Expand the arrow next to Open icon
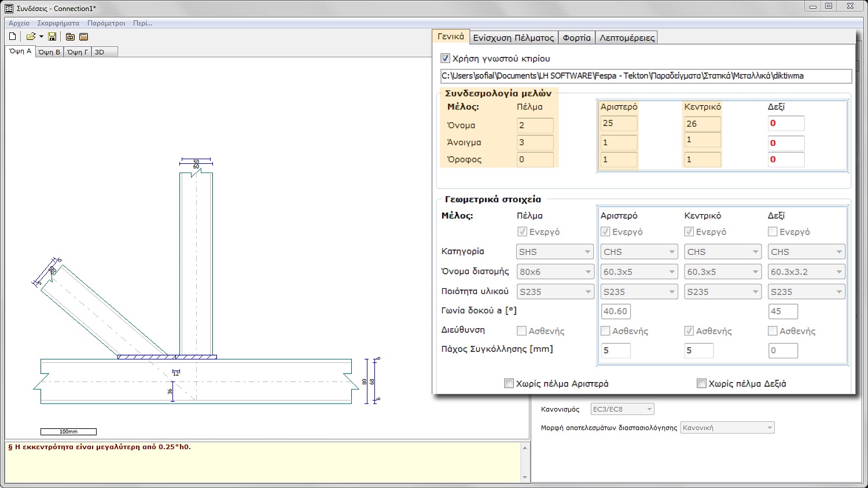Screen dimensions: 868x488 tap(41, 37)
